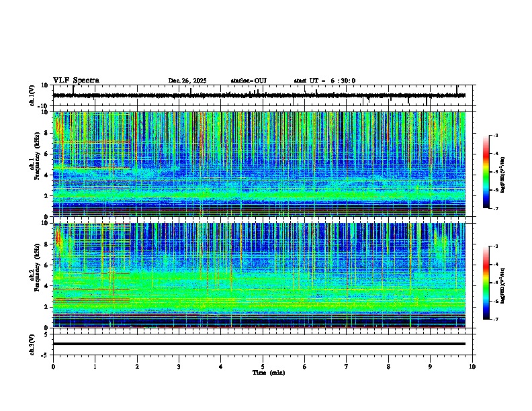Click the ch.1 spectrogram plot area
Screen dimensions: 532x411
259,164
